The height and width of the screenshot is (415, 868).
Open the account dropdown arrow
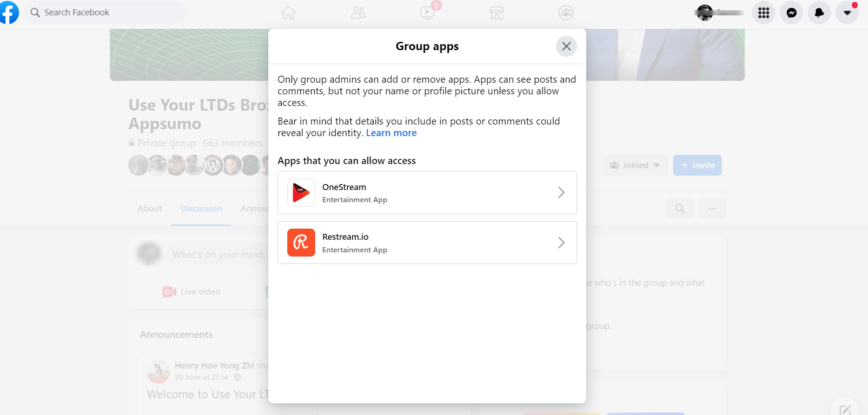coord(847,13)
